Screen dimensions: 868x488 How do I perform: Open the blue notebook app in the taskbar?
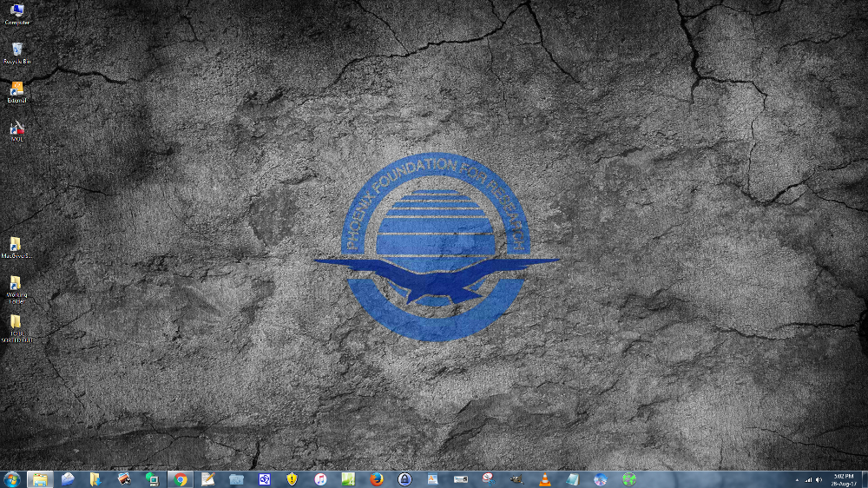point(572,479)
